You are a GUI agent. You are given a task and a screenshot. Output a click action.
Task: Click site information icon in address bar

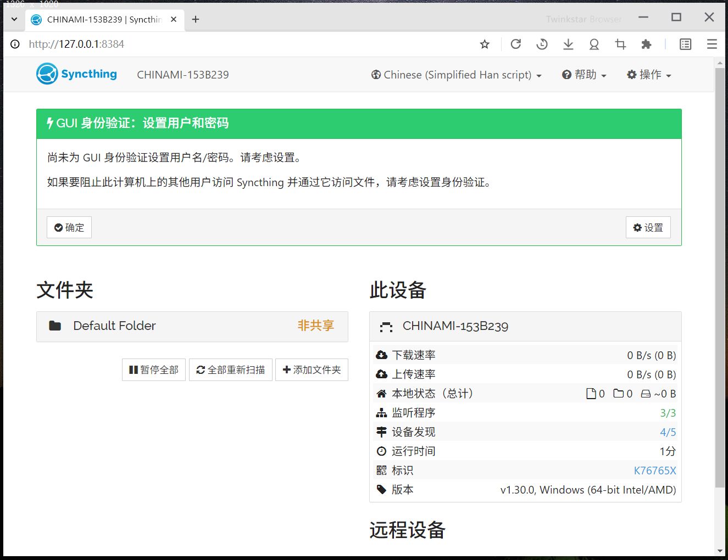click(15, 44)
